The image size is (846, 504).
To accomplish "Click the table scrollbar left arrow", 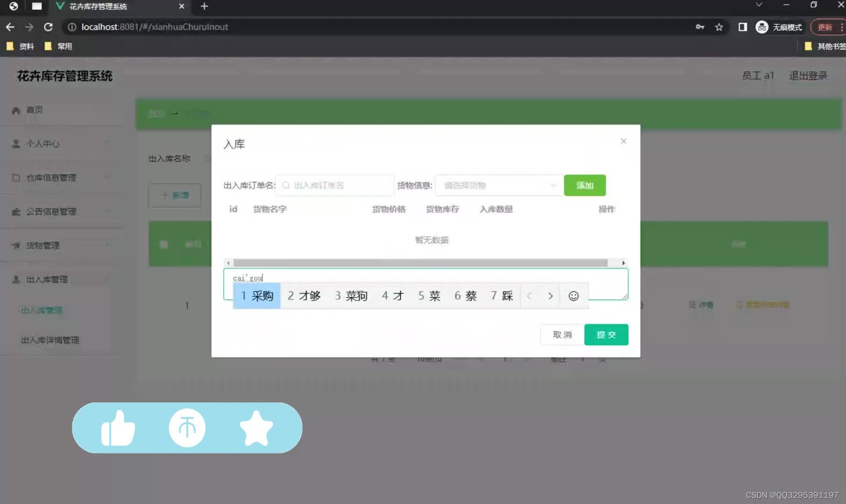I will pyautogui.click(x=228, y=263).
